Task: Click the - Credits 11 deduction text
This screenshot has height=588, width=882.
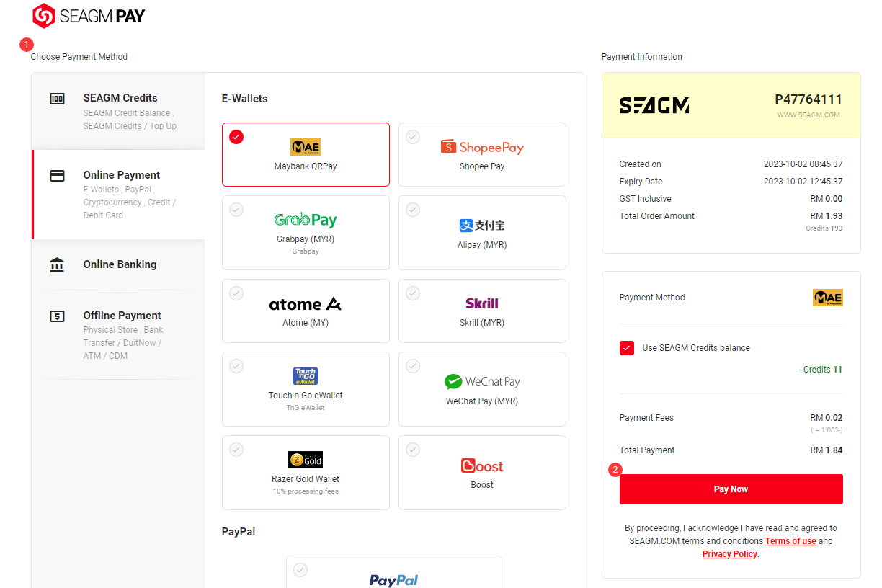Action: click(821, 370)
